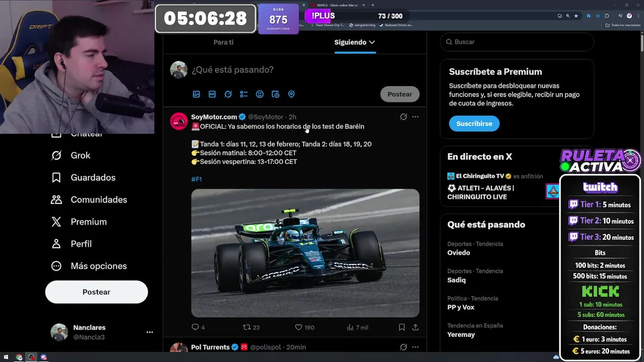Open the browser extensions puzzle icon

607,16
